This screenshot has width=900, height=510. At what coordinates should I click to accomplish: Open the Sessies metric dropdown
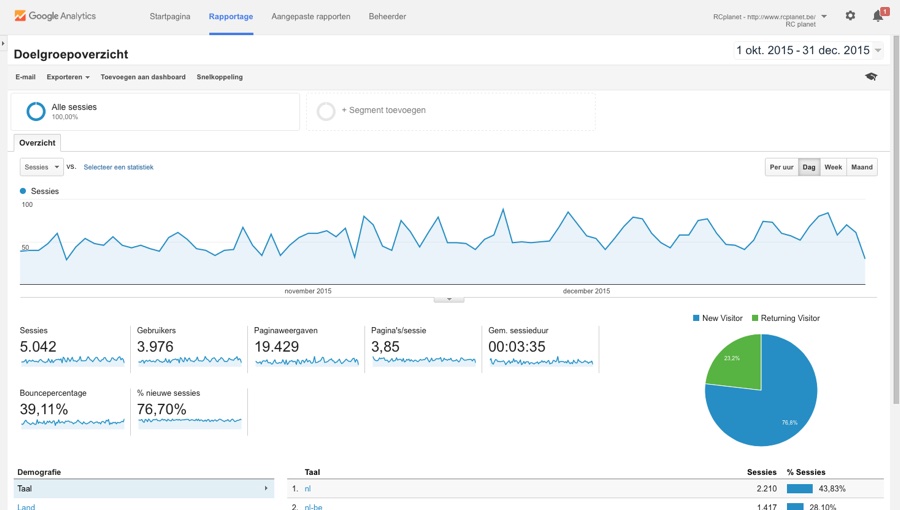(41, 167)
